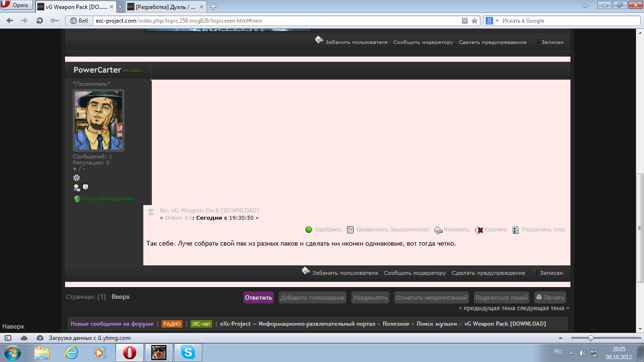Click lower Забанить пользователя link

345,273
